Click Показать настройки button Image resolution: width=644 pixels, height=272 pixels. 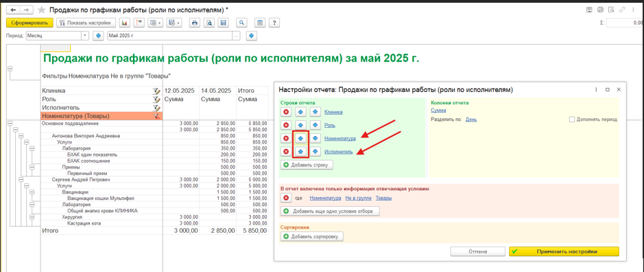coord(86,23)
